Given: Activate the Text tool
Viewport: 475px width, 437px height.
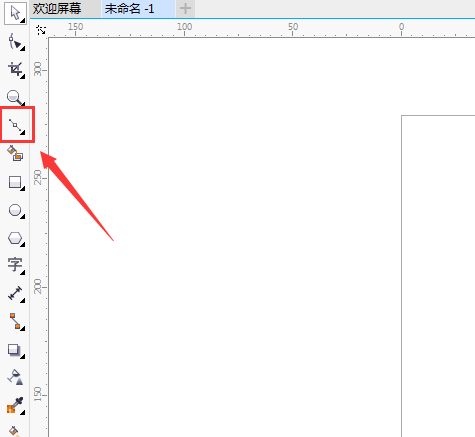Looking at the screenshot, I should point(15,266).
